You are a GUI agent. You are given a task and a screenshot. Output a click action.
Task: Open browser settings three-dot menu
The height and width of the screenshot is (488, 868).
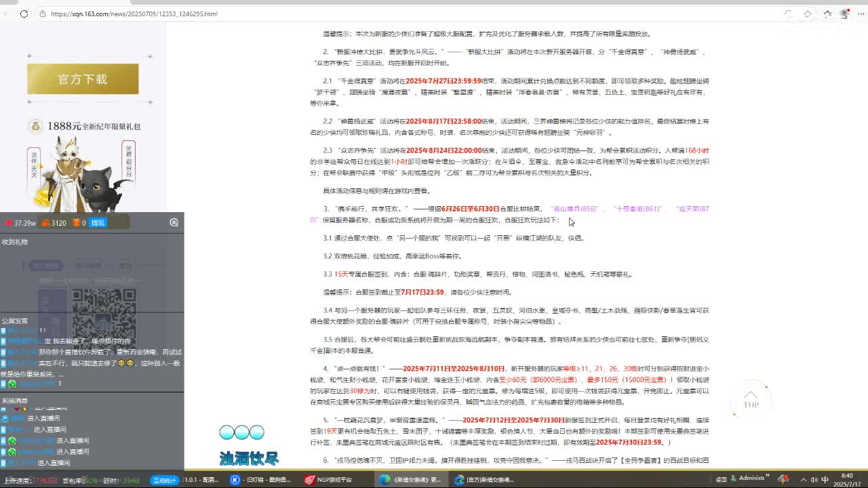click(861, 14)
